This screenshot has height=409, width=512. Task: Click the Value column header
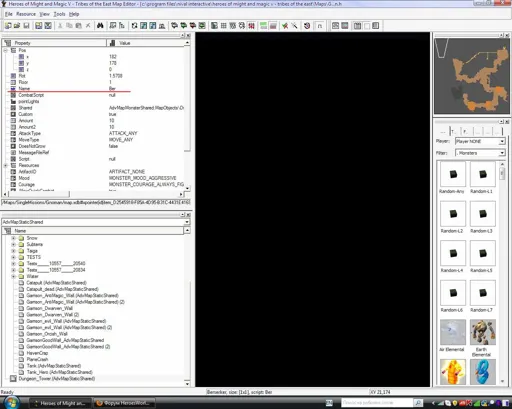click(145, 43)
